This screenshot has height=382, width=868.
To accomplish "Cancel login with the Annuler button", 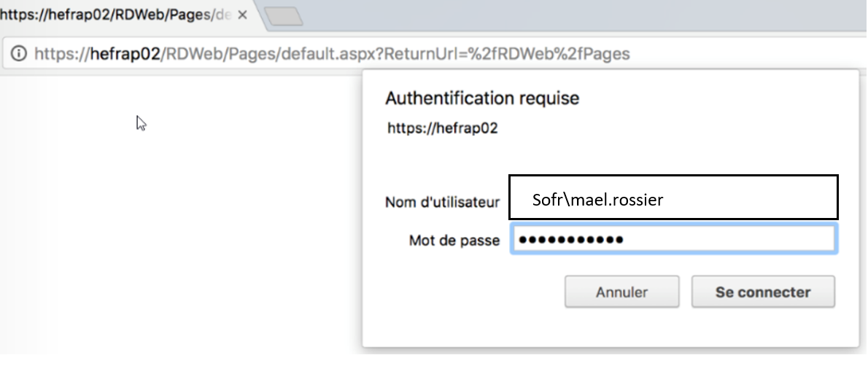I will click(x=621, y=292).
